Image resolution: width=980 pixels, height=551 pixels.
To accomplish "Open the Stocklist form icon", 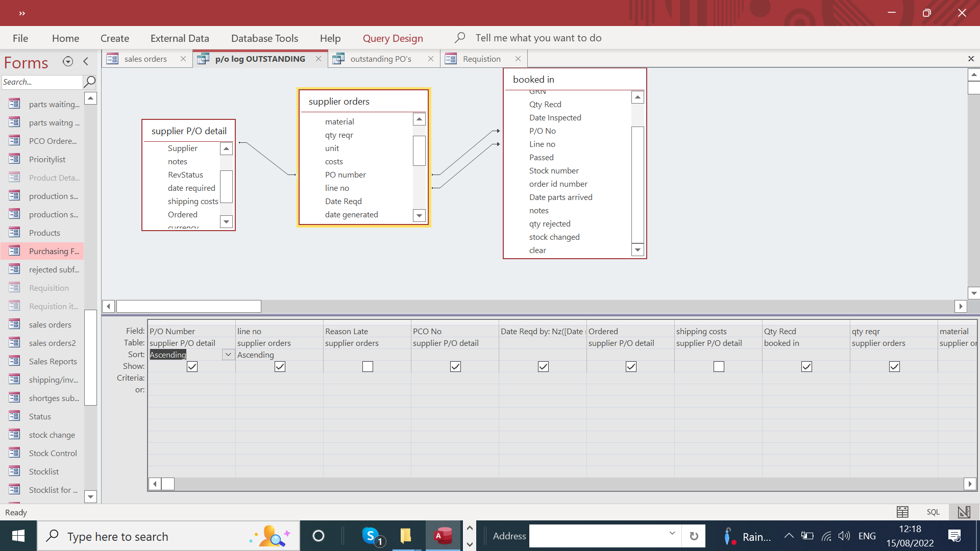I will tap(14, 471).
